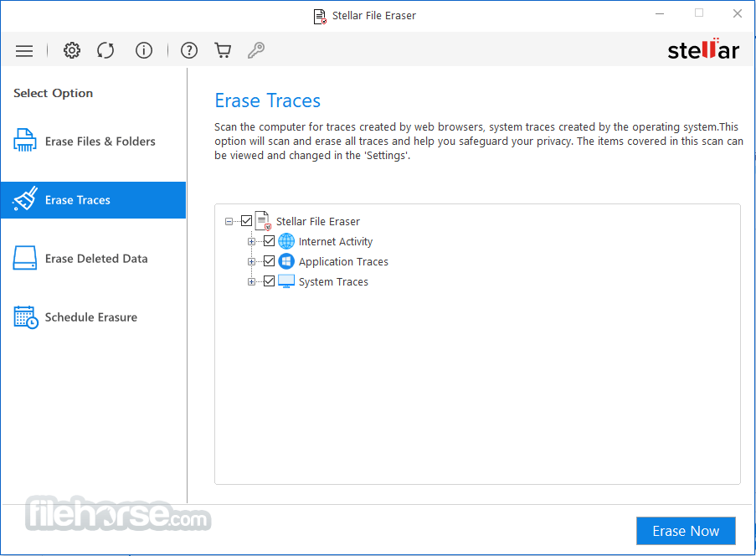This screenshot has width=756, height=556.
Task: Minimize the Stellar File Eraser window
Action: pyautogui.click(x=660, y=14)
